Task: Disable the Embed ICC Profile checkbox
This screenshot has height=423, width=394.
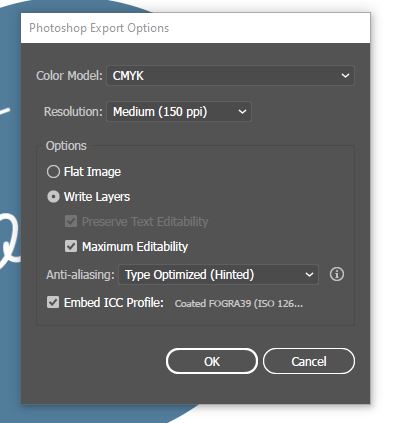Action: (x=53, y=302)
